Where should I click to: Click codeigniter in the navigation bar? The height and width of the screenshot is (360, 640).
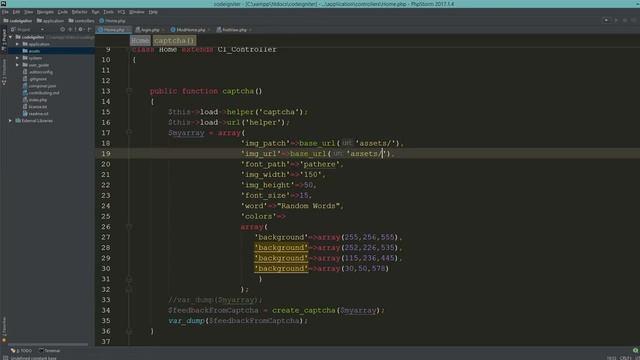pyautogui.click(x=18, y=20)
